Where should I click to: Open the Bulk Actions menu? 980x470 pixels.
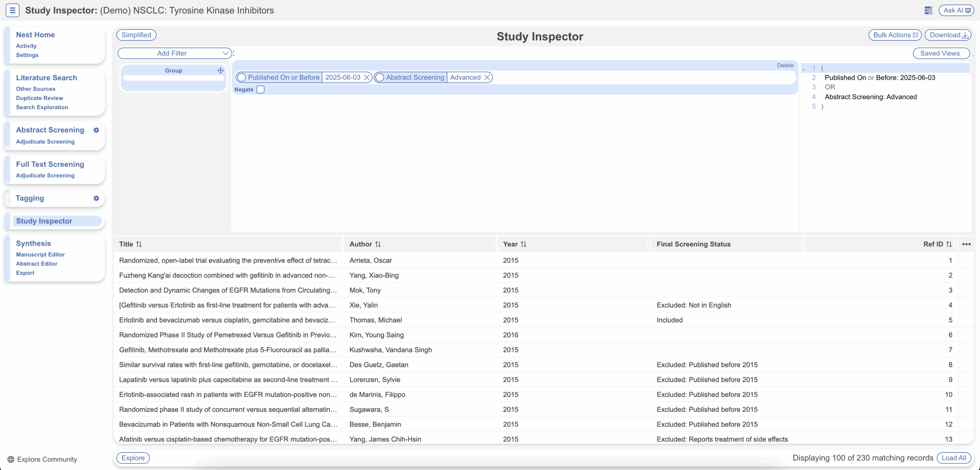click(895, 35)
